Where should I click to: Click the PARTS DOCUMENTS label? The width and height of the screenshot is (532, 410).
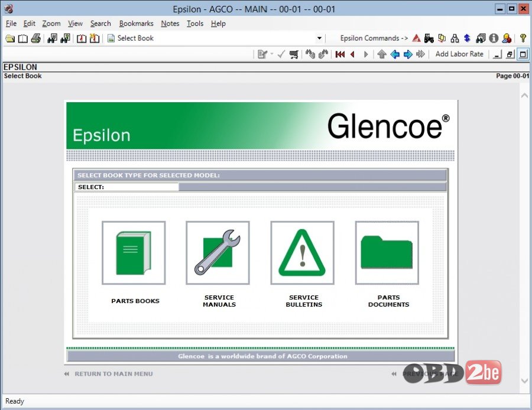(x=388, y=301)
